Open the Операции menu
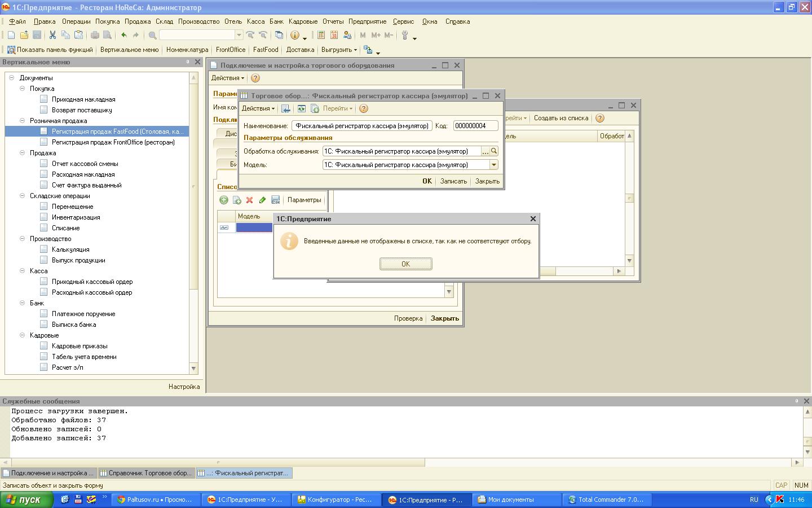The height and width of the screenshot is (508, 812). coord(76,21)
